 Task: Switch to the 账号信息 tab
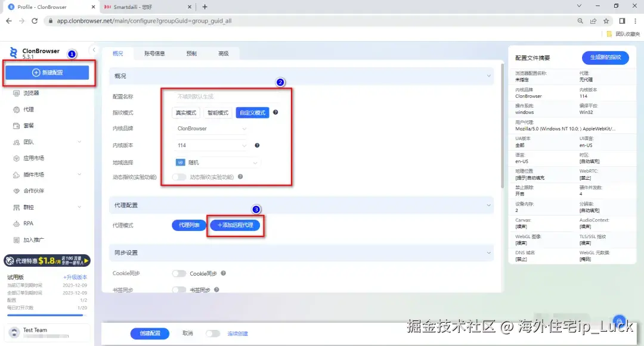[155, 53]
